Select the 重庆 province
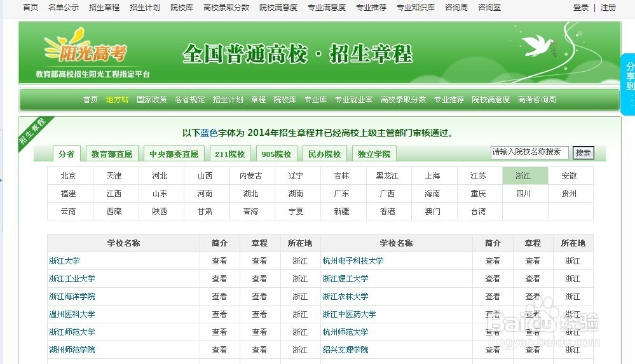635x364 pixels. click(x=478, y=194)
